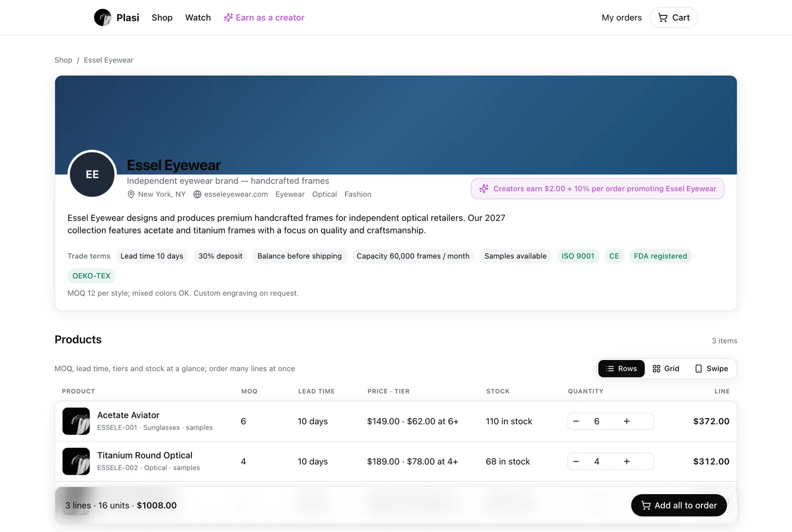The width and height of the screenshot is (792, 532).
Task: Click the ISO 9001 certification badge
Action: click(x=578, y=256)
